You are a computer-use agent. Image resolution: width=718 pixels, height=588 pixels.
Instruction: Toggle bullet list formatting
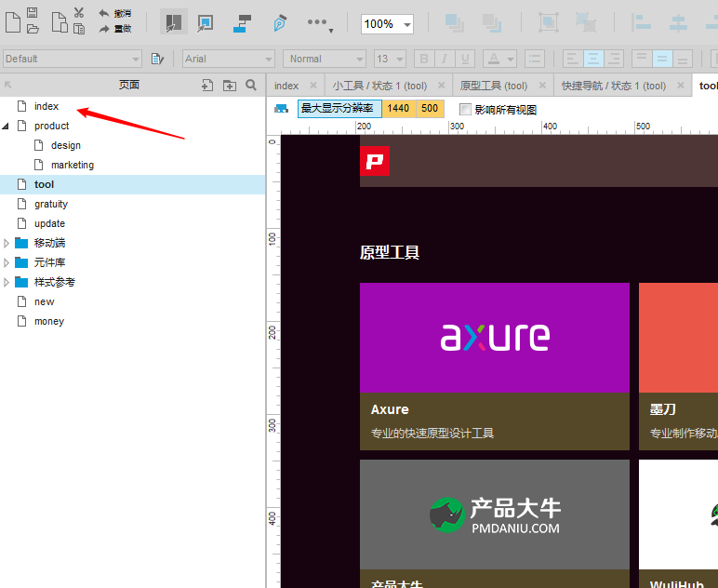[535, 59]
